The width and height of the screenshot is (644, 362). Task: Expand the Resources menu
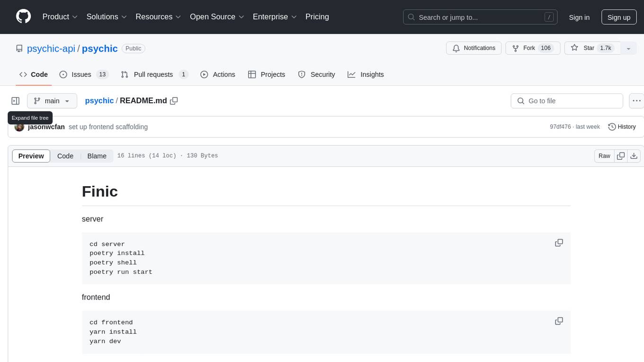tap(158, 17)
